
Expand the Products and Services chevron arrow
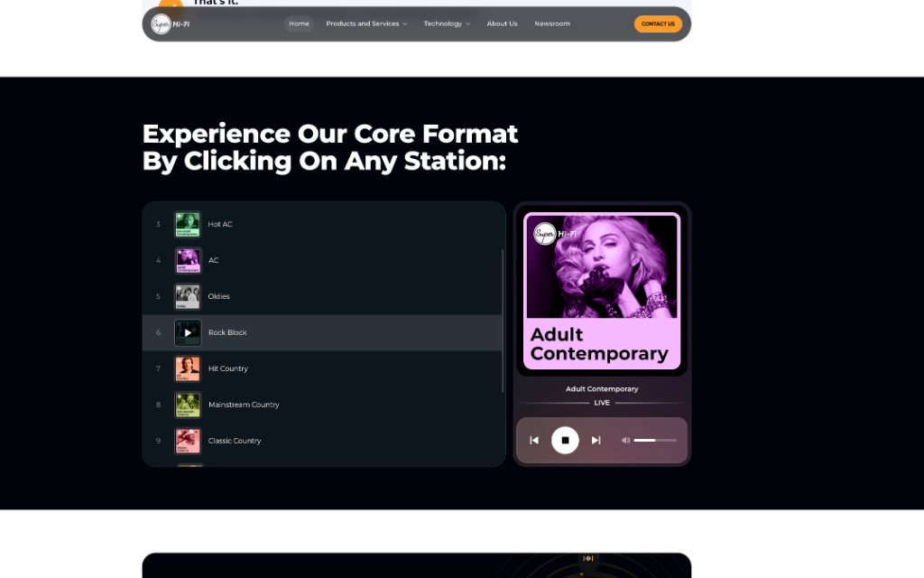pyautogui.click(x=406, y=23)
